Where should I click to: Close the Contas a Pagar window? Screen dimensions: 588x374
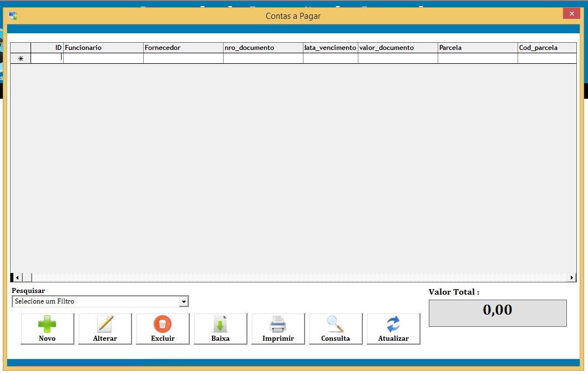[571, 13]
